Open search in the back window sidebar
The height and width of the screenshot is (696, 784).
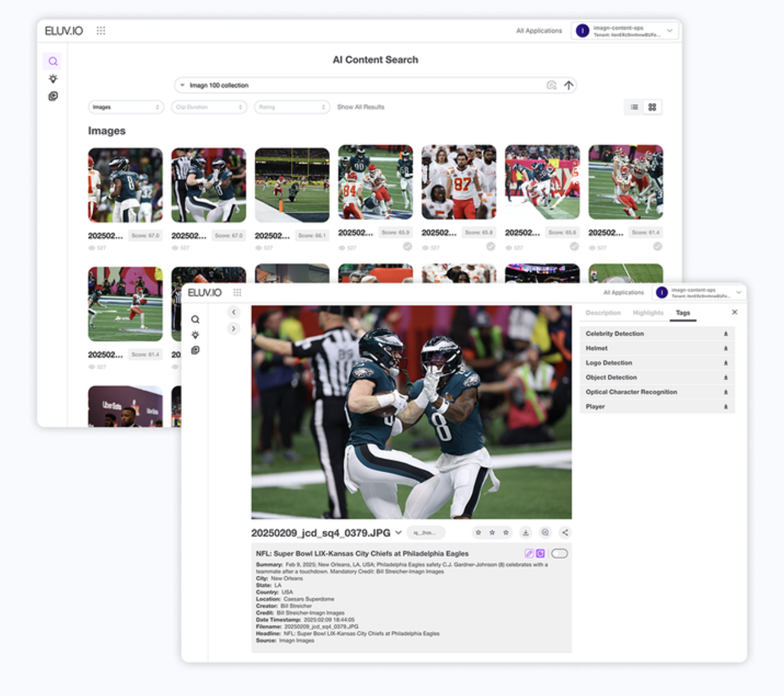click(53, 61)
